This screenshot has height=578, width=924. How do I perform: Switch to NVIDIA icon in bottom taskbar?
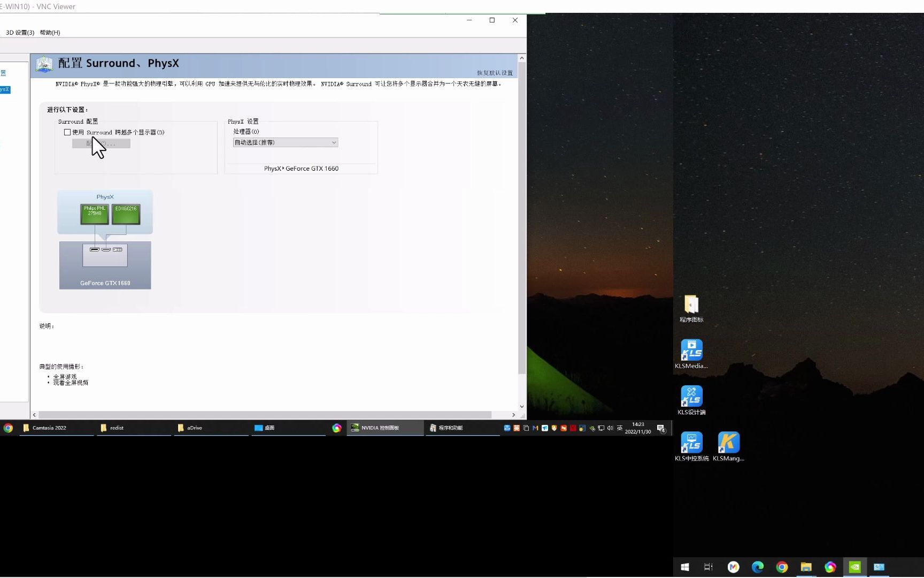pyautogui.click(x=855, y=567)
